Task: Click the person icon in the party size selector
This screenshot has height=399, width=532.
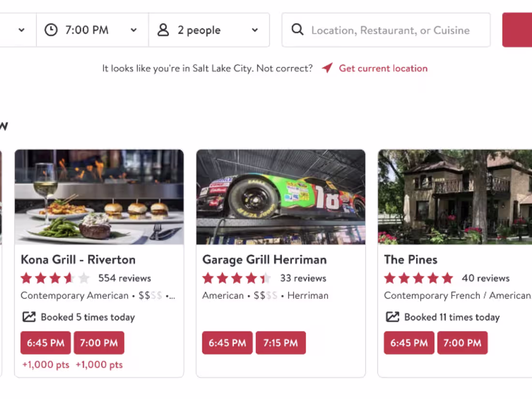Action: coord(163,30)
